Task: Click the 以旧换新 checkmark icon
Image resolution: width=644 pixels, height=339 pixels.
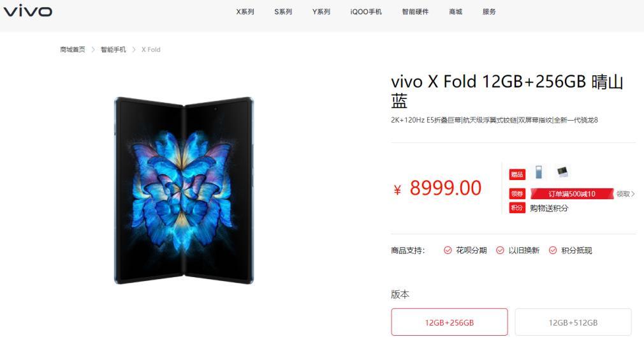Action: (x=500, y=250)
